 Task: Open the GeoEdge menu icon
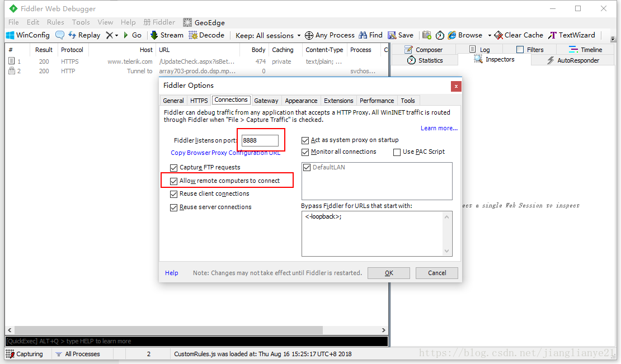tap(187, 22)
